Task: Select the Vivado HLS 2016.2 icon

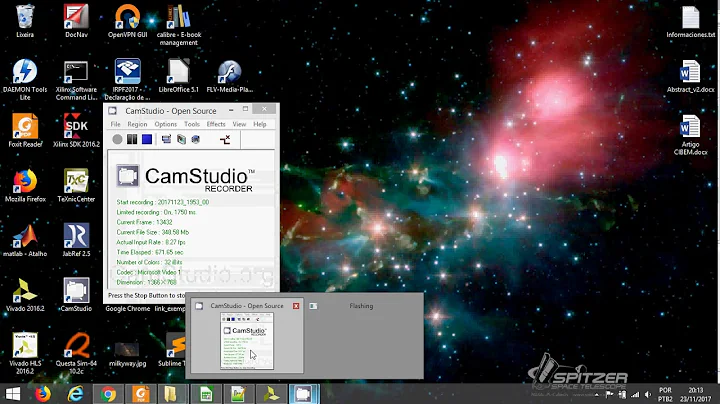Action: 25,354
